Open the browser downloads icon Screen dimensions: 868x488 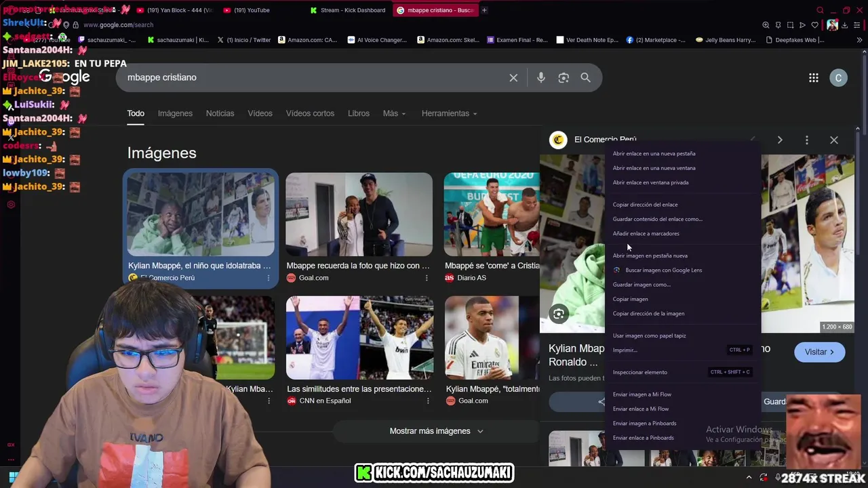click(844, 25)
